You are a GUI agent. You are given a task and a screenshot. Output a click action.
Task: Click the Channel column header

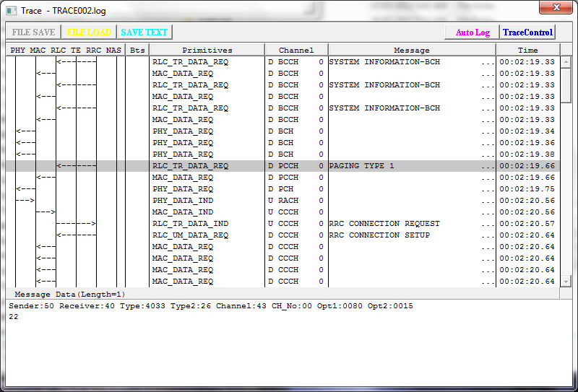pyautogui.click(x=296, y=50)
